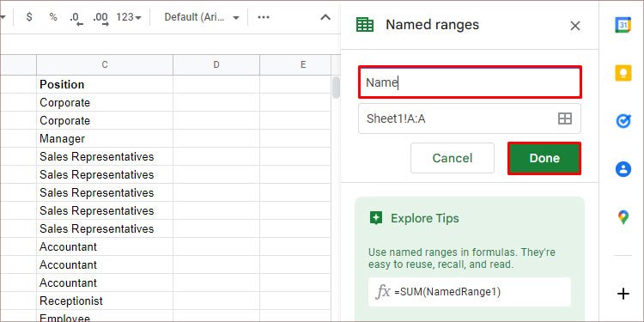
Task: Open the 123 number format dropdown
Action: point(129,17)
